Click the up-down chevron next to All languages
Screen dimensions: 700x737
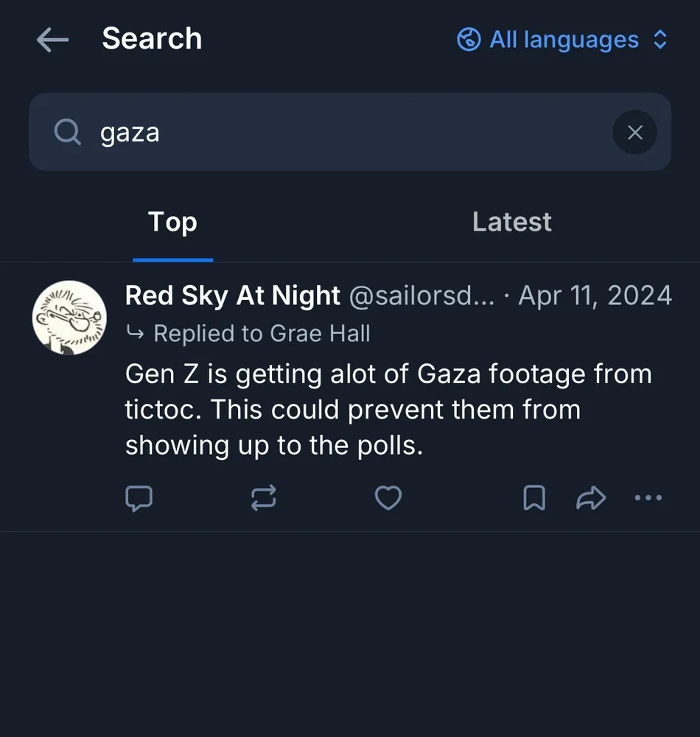[660, 40]
